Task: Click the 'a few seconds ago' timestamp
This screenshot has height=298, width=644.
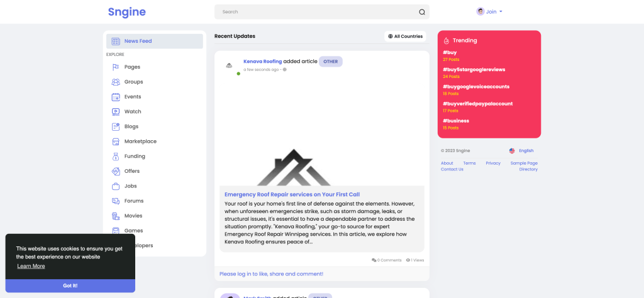Action: [x=261, y=70]
